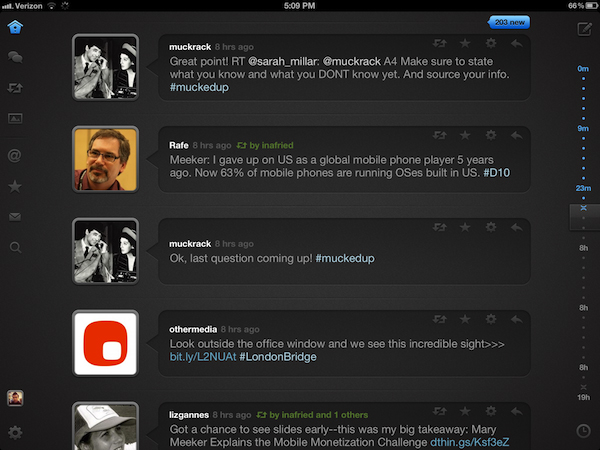Tap the Verizon carrier signal indicator
600x450 pixels.
click(x=23, y=6)
